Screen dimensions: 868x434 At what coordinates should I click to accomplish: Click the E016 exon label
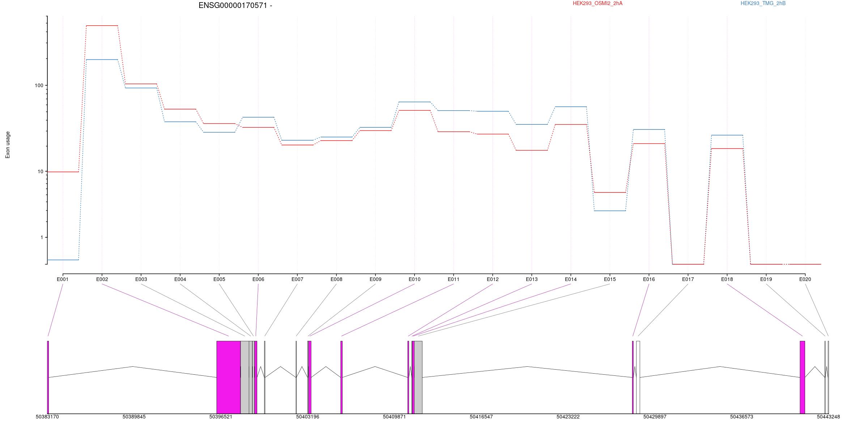pyautogui.click(x=649, y=279)
